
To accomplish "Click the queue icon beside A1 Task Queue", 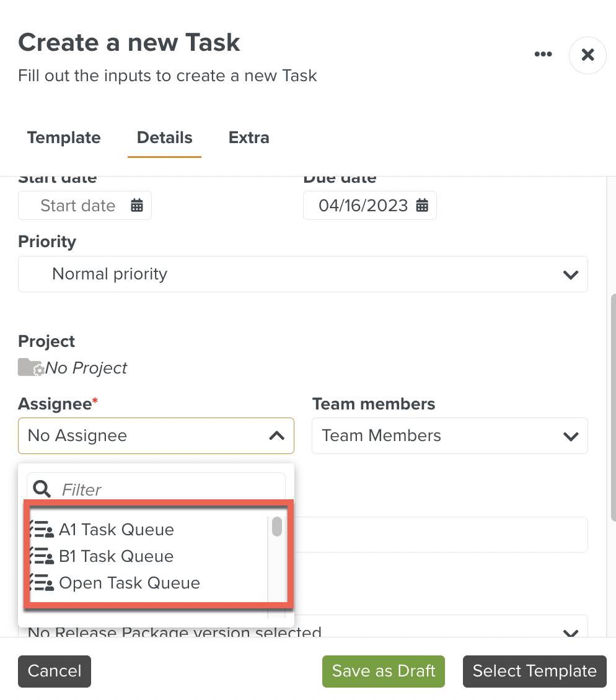I will 42,530.
